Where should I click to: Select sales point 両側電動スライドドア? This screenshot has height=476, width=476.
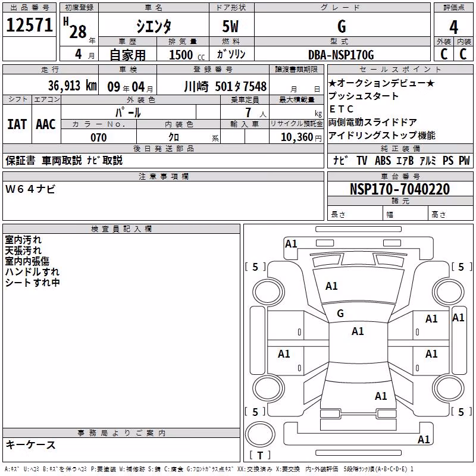(x=373, y=123)
